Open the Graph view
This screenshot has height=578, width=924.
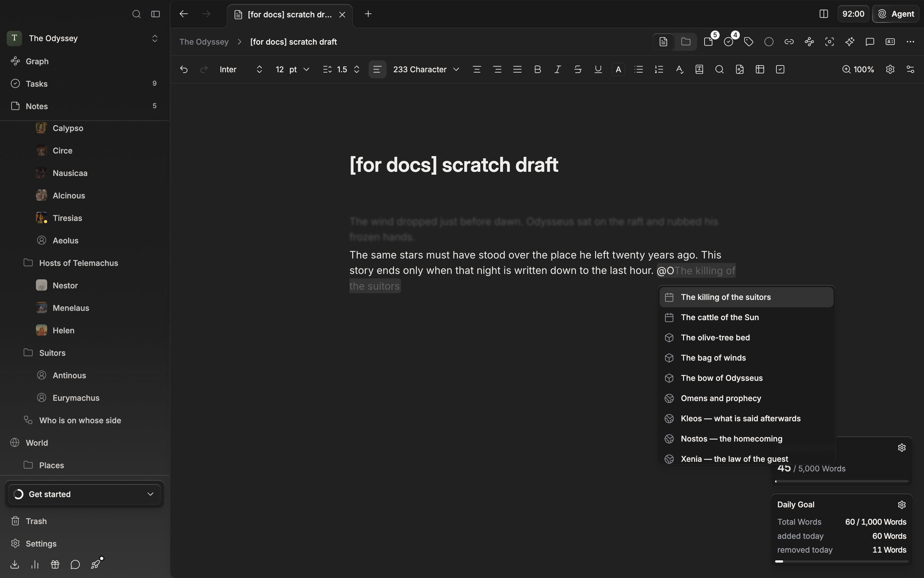84,61
